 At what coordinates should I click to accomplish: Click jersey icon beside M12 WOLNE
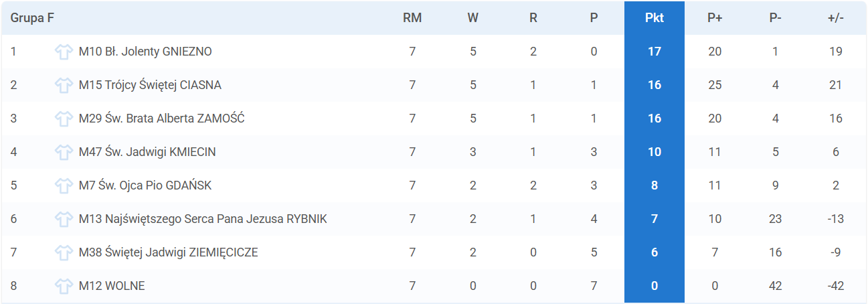64,286
